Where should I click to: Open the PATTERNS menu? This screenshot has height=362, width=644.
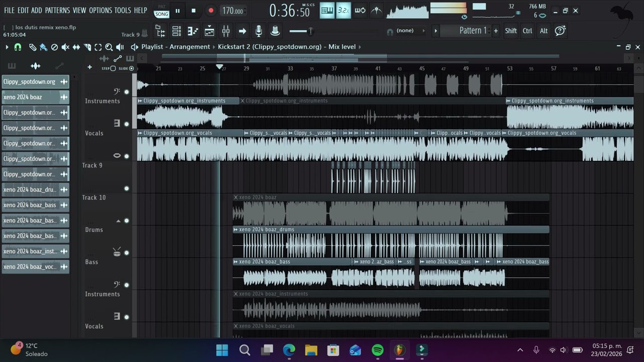[57, 10]
